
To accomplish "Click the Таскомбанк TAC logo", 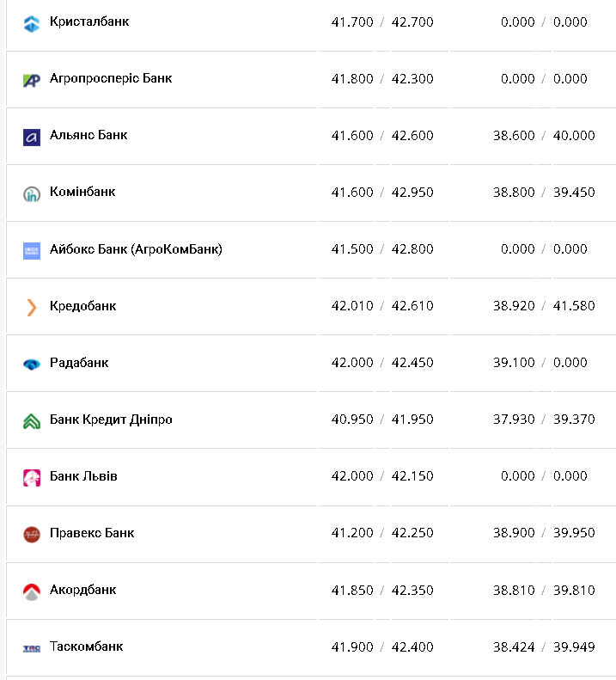I will (32, 647).
